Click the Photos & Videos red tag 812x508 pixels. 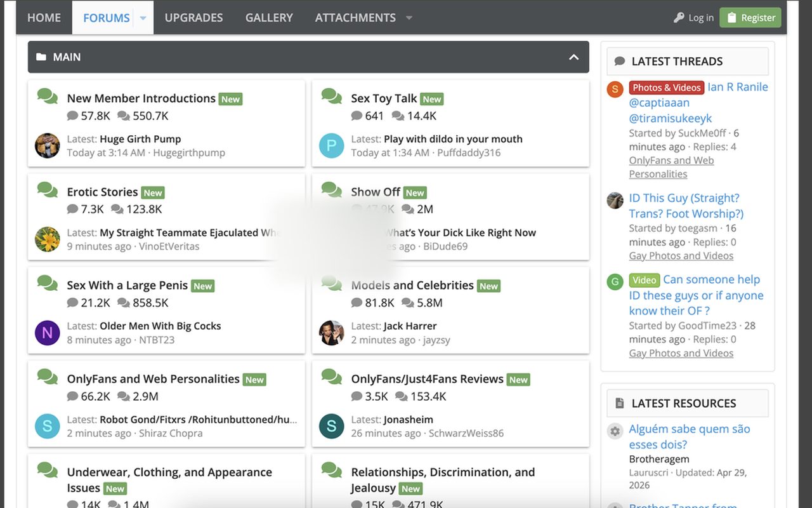(667, 88)
